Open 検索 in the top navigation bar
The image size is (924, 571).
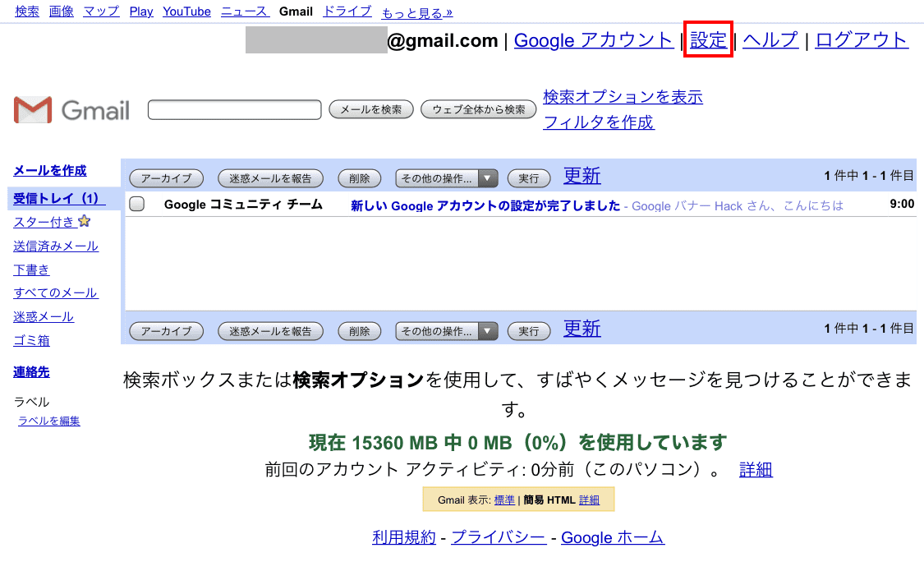click(27, 12)
